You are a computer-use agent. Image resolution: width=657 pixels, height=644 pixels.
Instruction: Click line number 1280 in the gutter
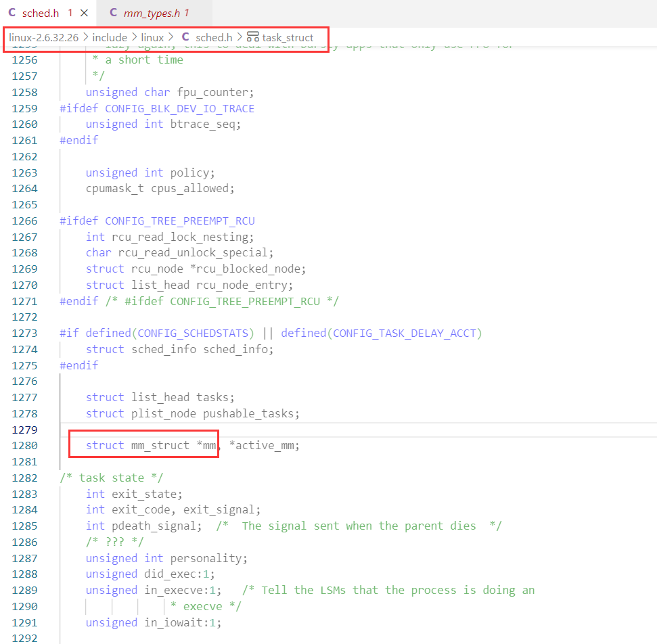(x=25, y=445)
